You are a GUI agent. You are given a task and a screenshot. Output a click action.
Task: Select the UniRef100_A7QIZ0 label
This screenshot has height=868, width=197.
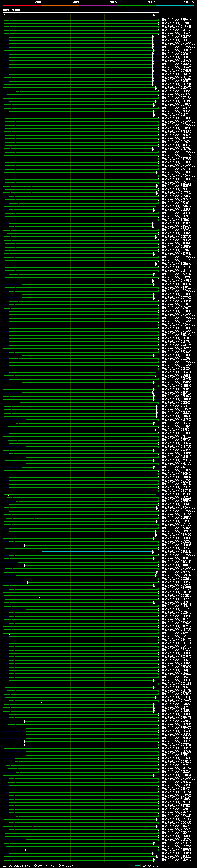point(177,78)
